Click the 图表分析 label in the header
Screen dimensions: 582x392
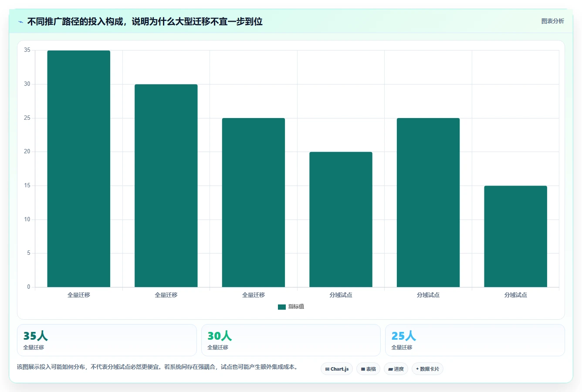552,21
